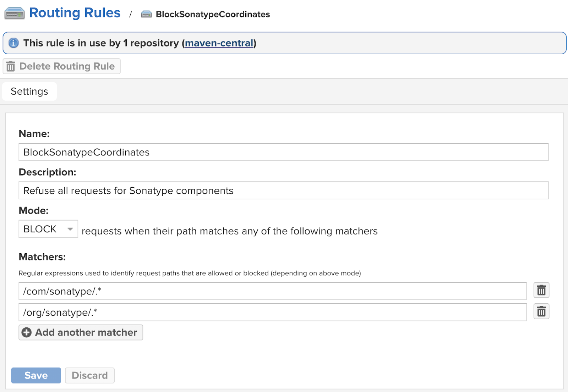
Task: Open the Routing Rules breadcrumb link
Action: click(x=75, y=13)
